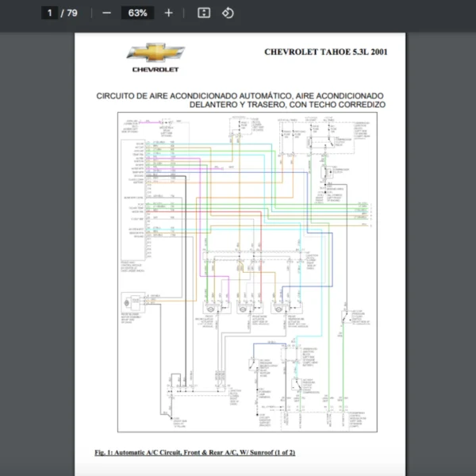The height and width of the screenshot is (476, 476).
Task: Click the leftmost of three actuator symbols
Action: (x=212, y=308)
